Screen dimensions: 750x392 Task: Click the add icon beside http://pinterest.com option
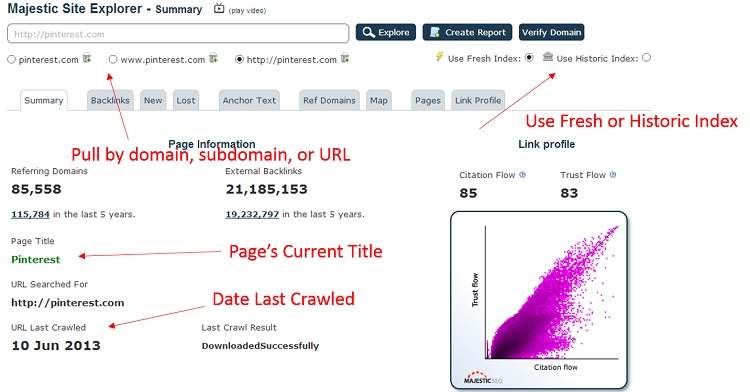(x=345, y=59)
